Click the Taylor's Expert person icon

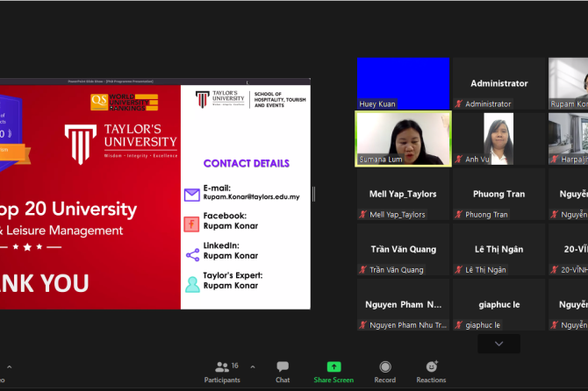pos(192,284)
